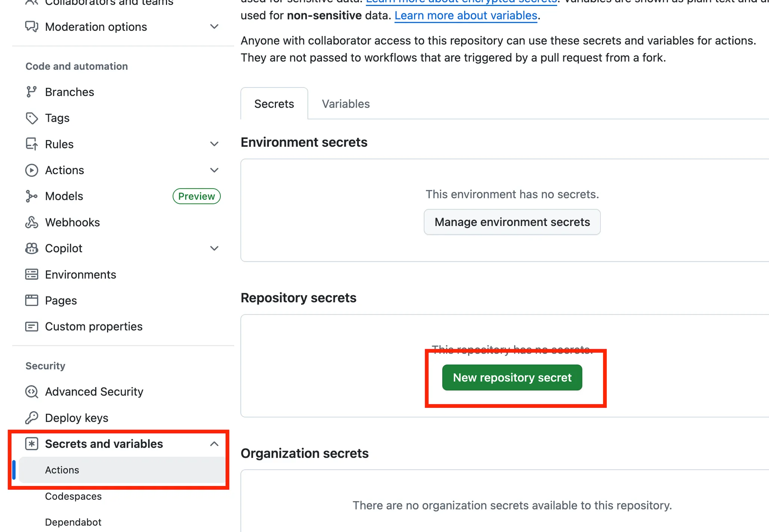The image size is (769, 532).
Task: Open Pages via its browser icon
Action: click(x=32, y=300)
